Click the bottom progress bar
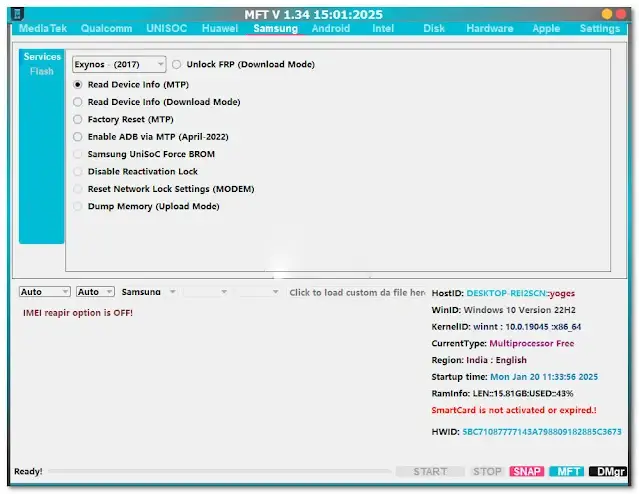639x494 pixels. tap(219, 472)
